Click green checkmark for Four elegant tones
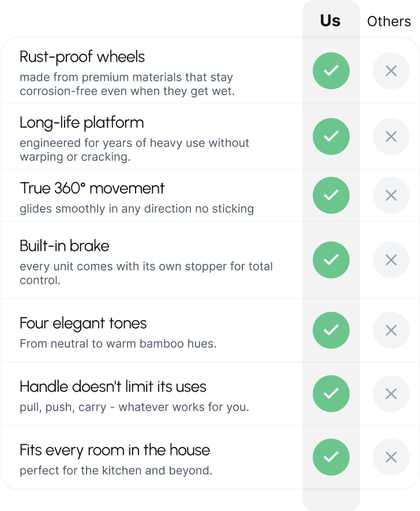 pos(331,330)
